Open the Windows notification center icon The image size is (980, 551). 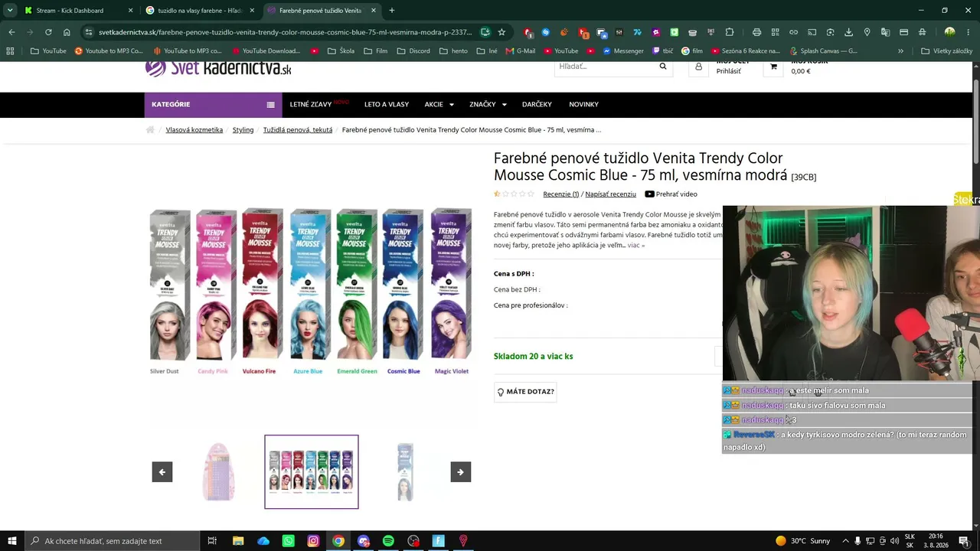click(x=964, y=541)
